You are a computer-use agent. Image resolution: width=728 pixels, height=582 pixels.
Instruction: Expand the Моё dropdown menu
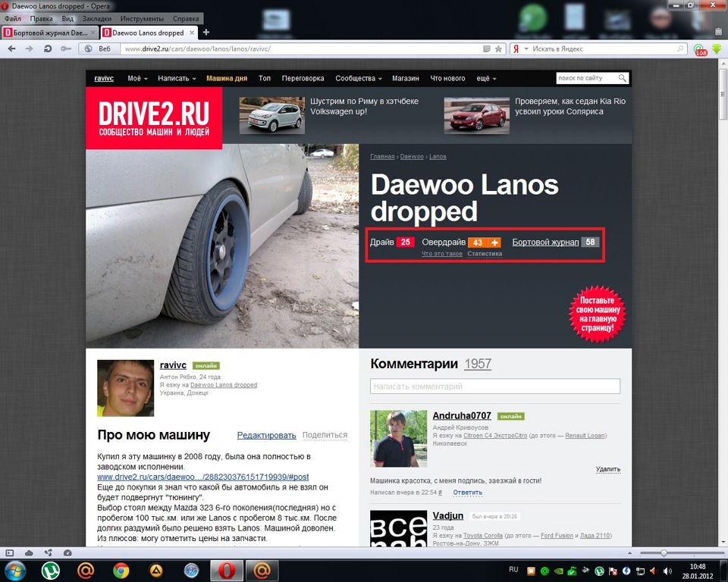click(137, 79)
